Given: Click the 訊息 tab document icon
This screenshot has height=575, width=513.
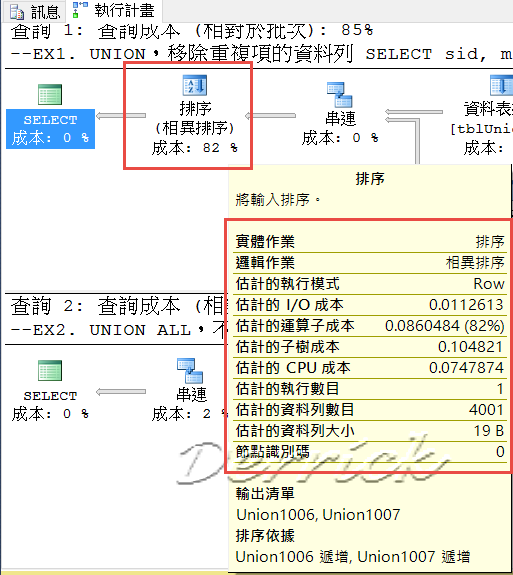Looking at the screenshot, I should pos(17,12).
